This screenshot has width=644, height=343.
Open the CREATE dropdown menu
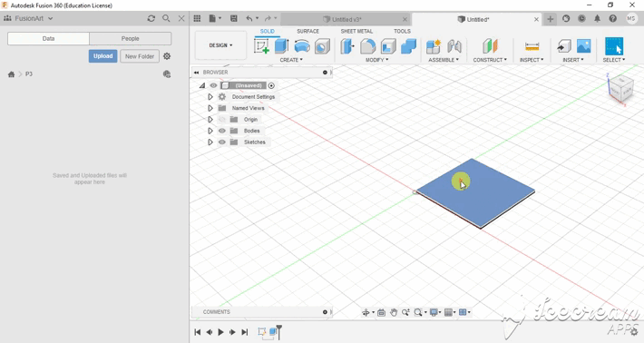[291, 60]
